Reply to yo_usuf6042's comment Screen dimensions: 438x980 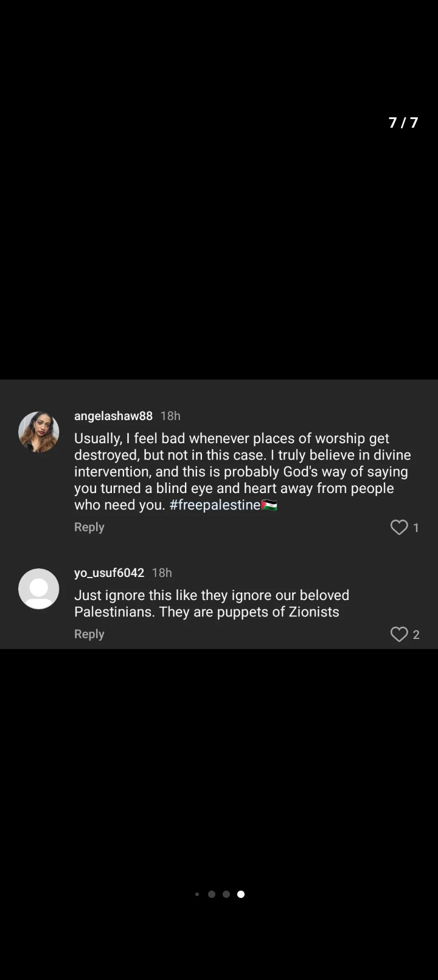(x=89, y=634)
